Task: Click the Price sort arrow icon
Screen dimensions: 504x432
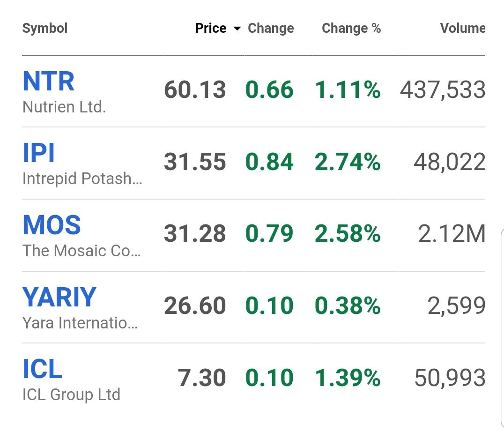Action: pyautogui.click(x=237, y=29)
